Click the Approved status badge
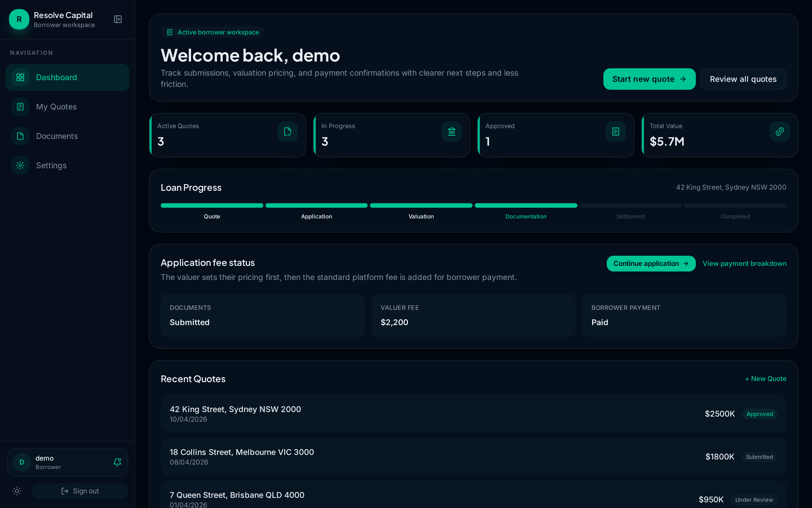The height and width of the screenshot is (508, 812). (x=760, y=414)
